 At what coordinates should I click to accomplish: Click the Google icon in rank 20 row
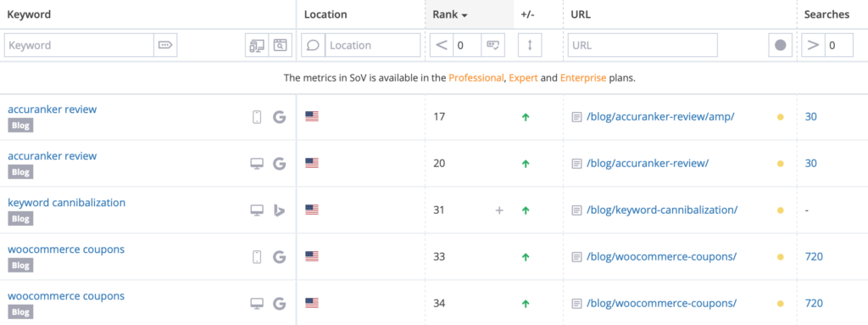pyautogui.click(x=280, y=164)
